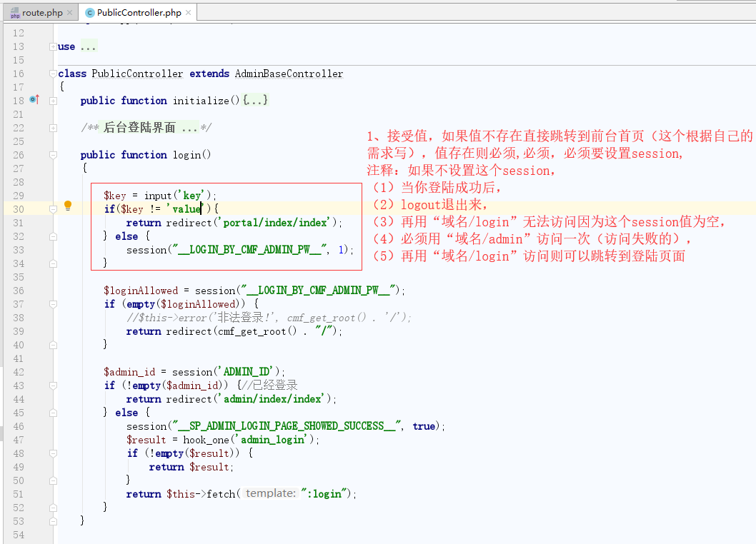
Task: Collapse the empty($loginAllowed) if block
Action: pyautogui.click(x=53, y=303)
